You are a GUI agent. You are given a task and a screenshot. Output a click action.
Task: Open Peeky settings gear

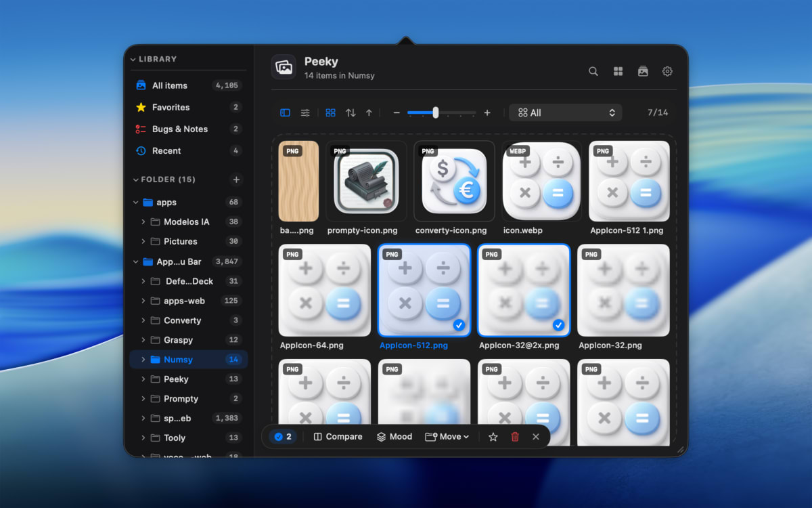tap(667, 71)
